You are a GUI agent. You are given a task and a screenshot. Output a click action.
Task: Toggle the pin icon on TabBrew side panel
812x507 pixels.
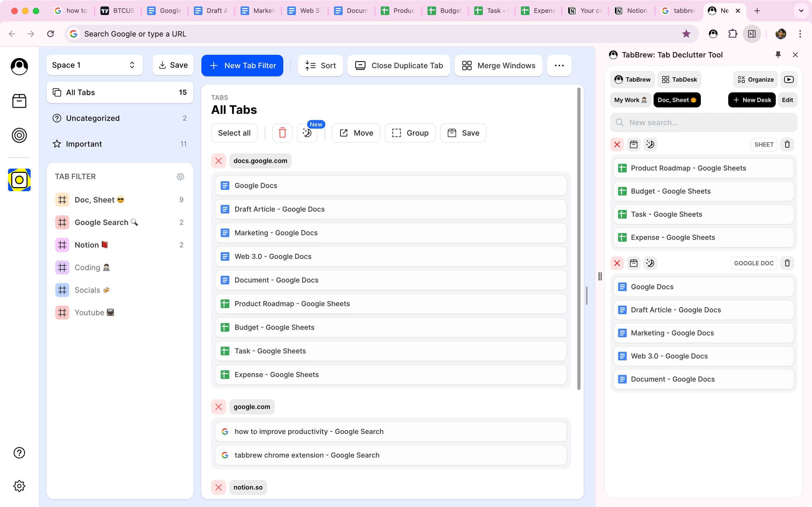click(778, 55)
